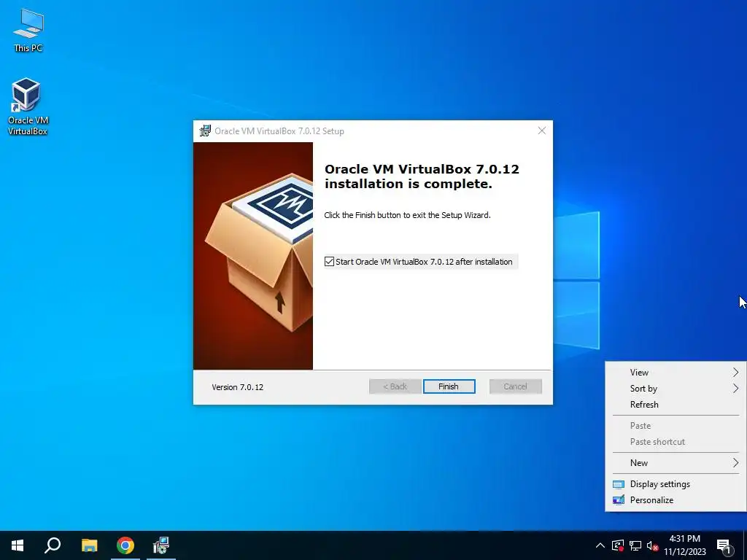The image size is (747, 560).
Task: Open the taskbar search icon
Action: coord(53,545)
